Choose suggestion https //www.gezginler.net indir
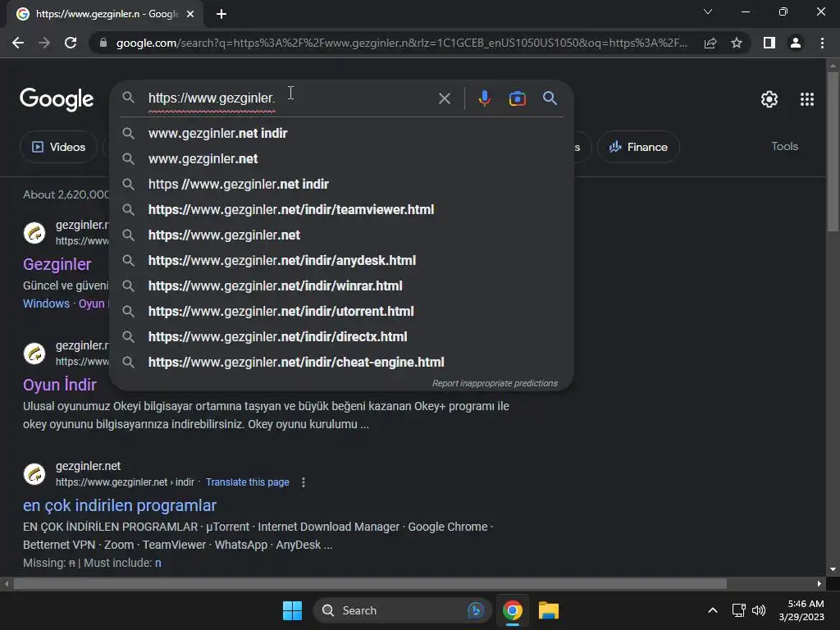 (341, 185)
